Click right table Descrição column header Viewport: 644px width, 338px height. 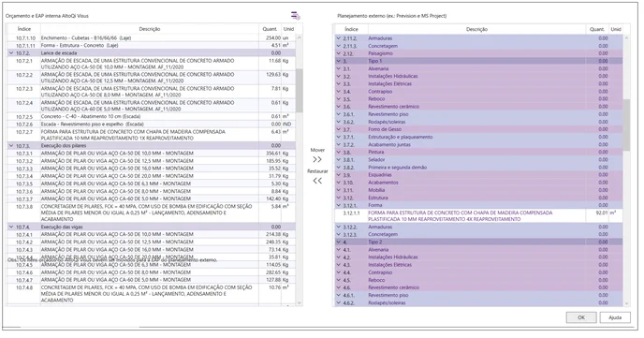pos(476,29)
